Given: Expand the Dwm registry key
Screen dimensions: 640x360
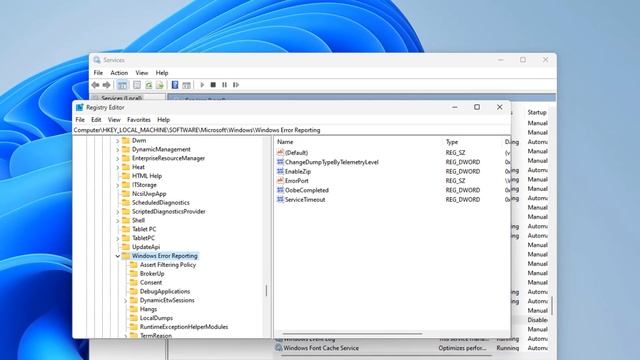Looking at the screenshot, I should [x=118, y=140].
